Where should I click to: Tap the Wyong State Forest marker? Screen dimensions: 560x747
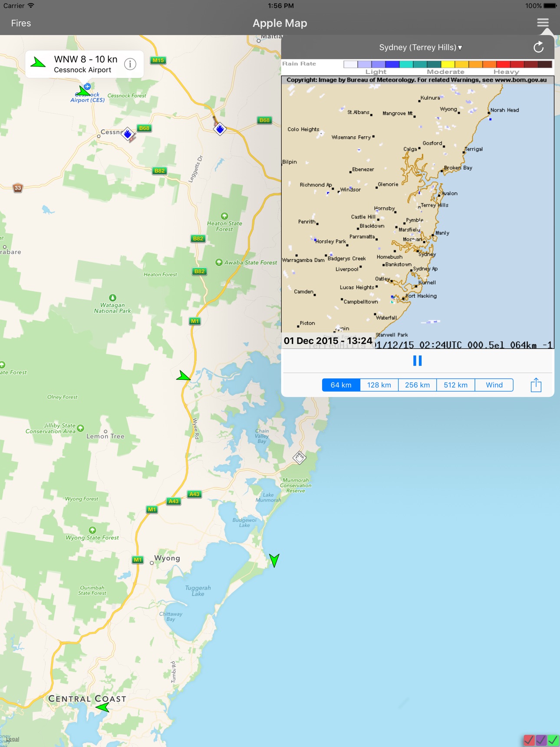tap(92, 530)
